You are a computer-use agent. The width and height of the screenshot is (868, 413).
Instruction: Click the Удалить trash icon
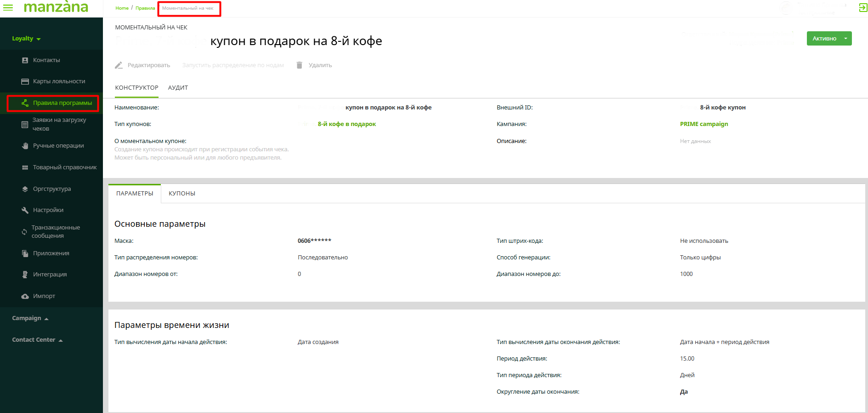[x=300, y=65]
